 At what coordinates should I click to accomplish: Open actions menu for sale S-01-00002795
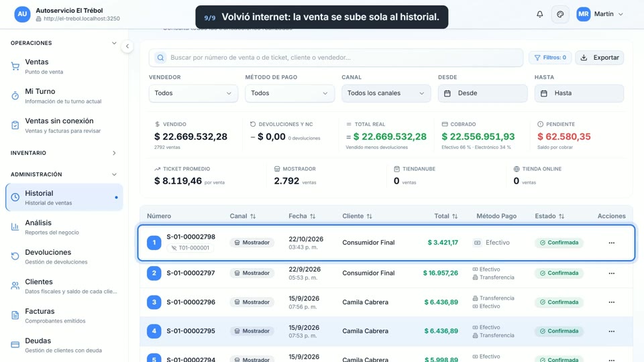612,331
